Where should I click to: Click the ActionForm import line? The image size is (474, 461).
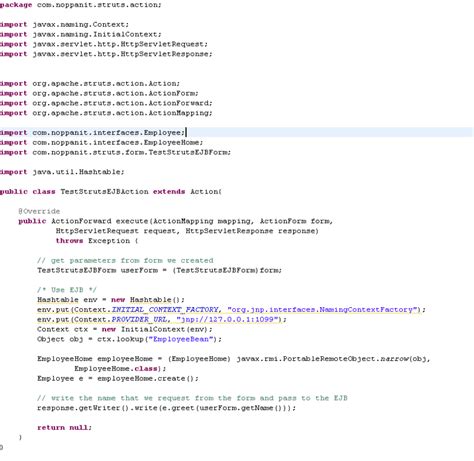(99, 93)
